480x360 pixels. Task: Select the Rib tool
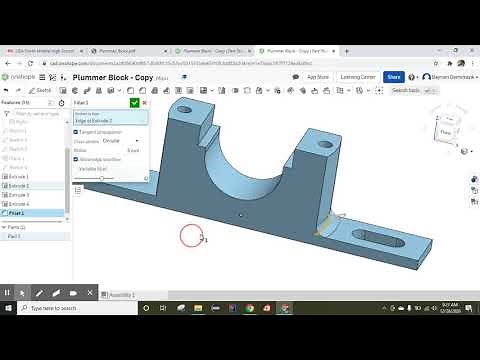click(x=166, y=90)
